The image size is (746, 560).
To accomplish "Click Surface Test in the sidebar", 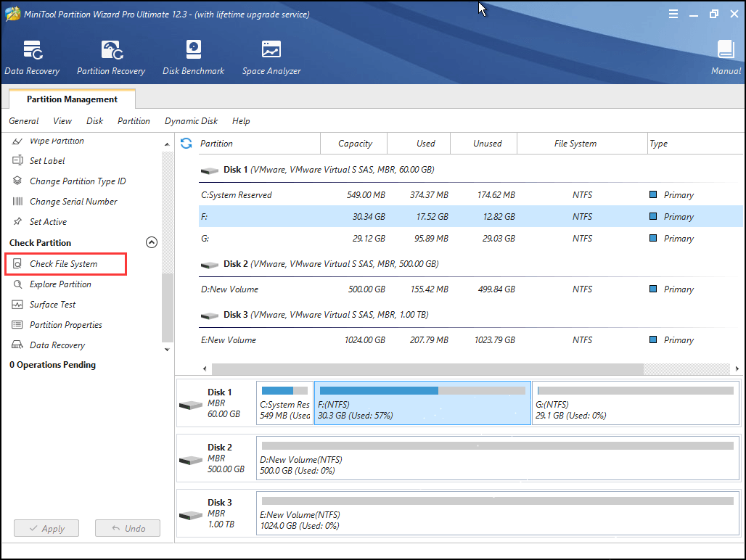I will pyautogui.click(x=52, y=304).
